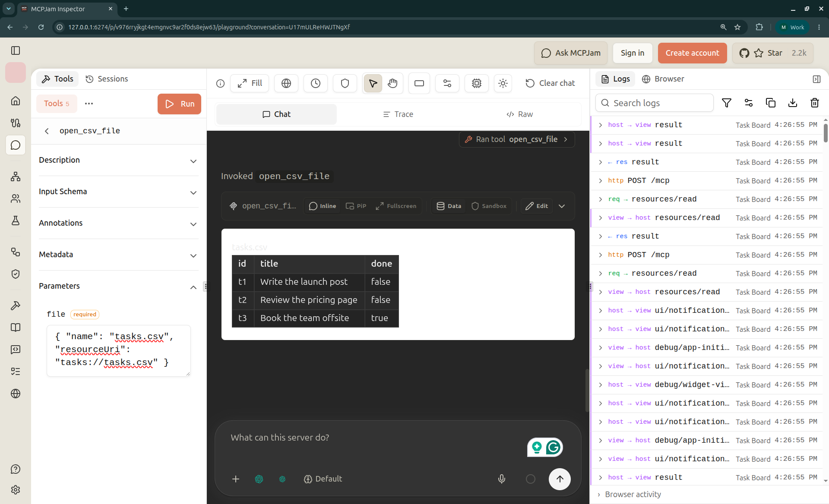Image resolution: width=829 pixels, height=504 pixels.
Task: Open the chat playground sidebar icon
Action: [16, 145]
